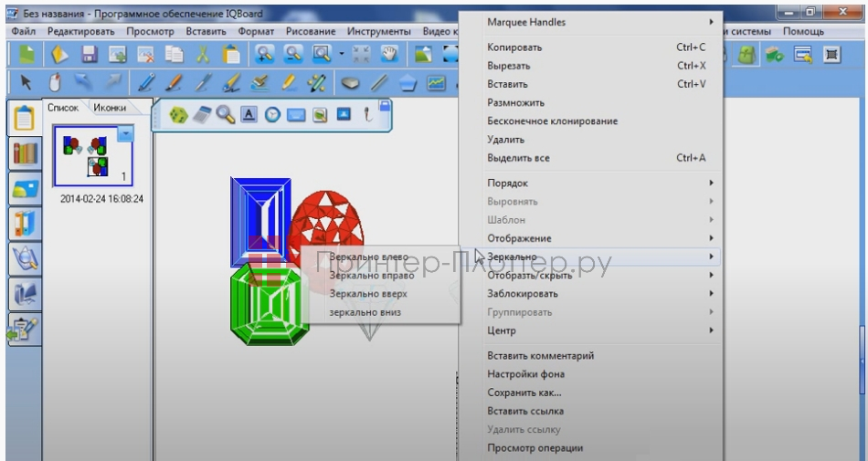
Task: Open the zoom level dropdown arrow
Action: 340,55
